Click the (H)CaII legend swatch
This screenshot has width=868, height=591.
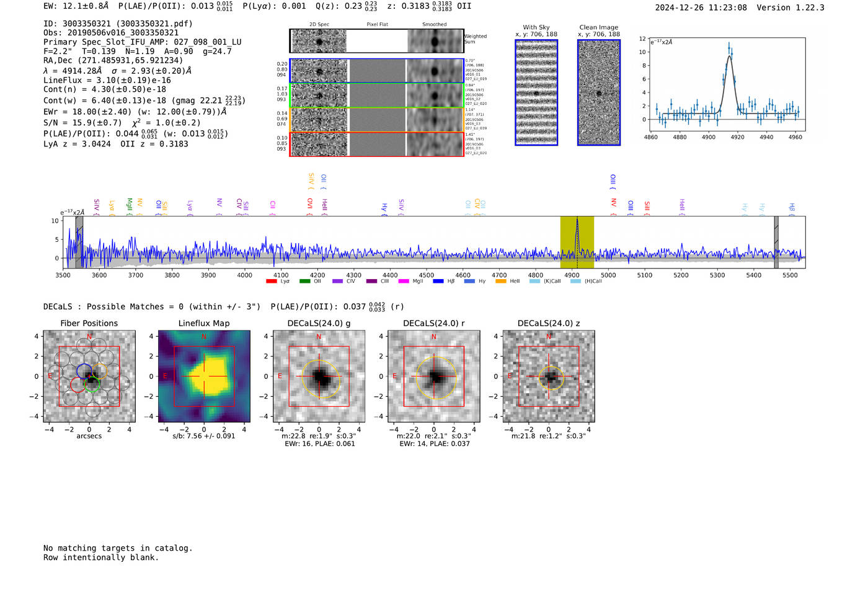(575, 282)
